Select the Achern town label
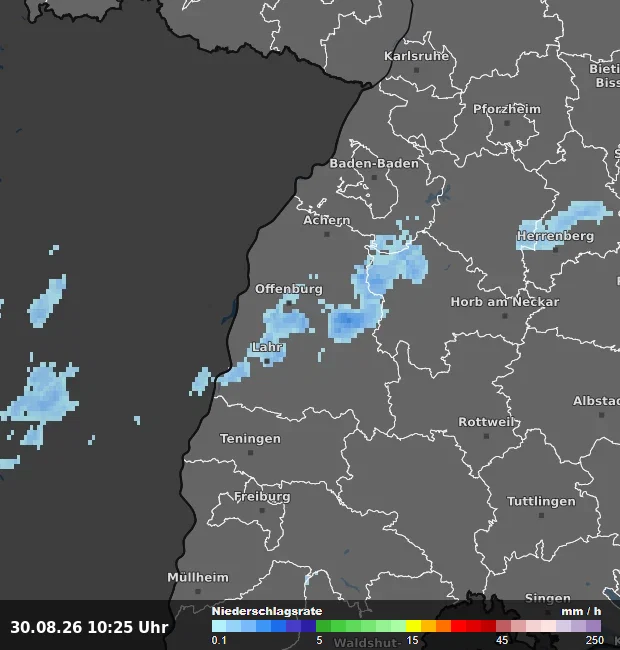 327,220
